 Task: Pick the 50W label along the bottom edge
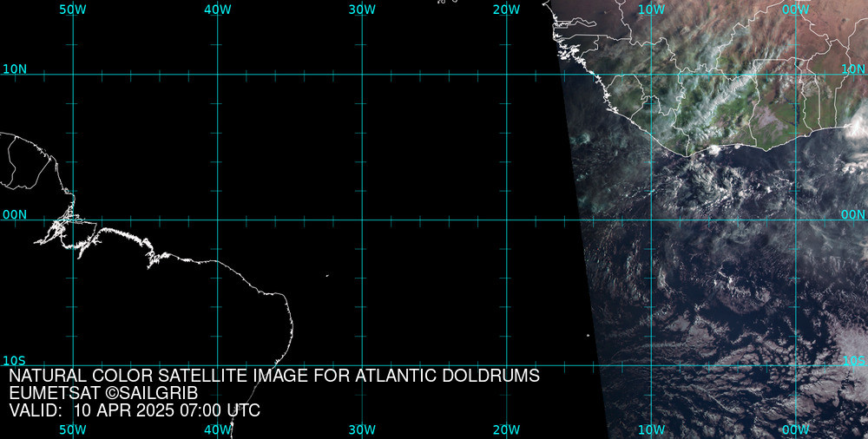click(73, 430)
